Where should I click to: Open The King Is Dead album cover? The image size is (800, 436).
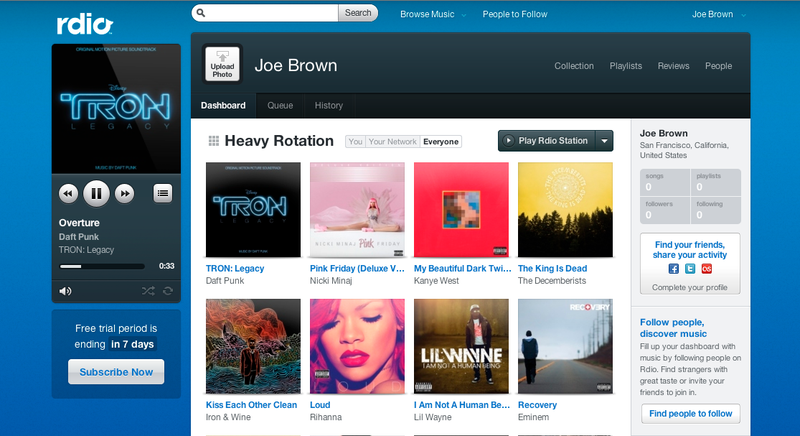(565, 210)
